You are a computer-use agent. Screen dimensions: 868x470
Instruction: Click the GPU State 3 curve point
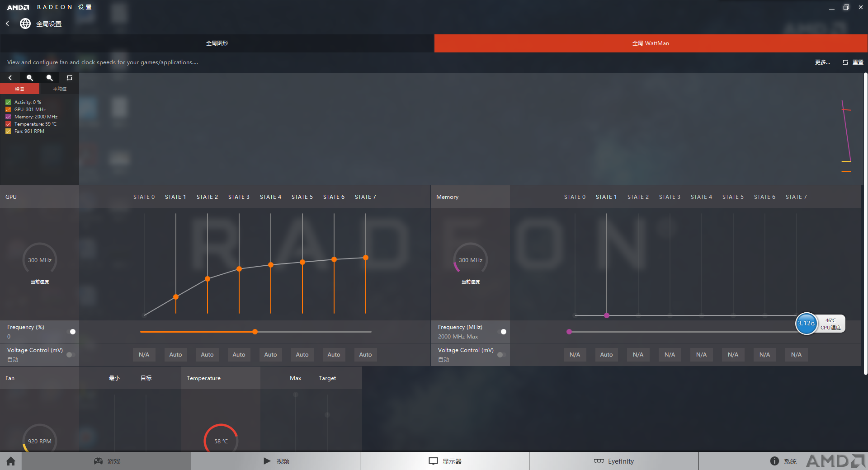pyautogui.click(x=239, y=269)
